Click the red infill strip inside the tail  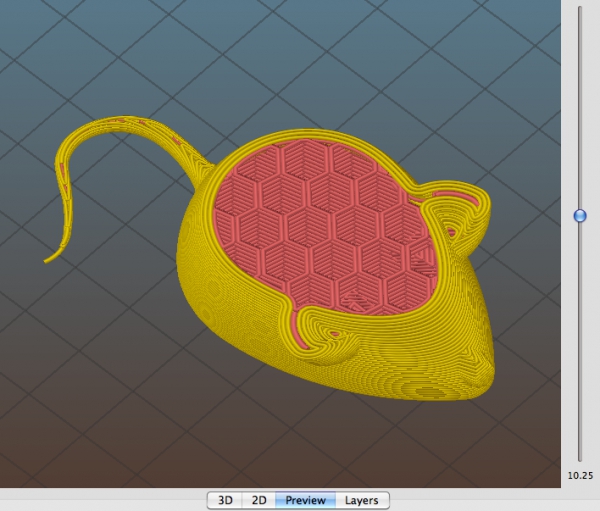[176, 140]
